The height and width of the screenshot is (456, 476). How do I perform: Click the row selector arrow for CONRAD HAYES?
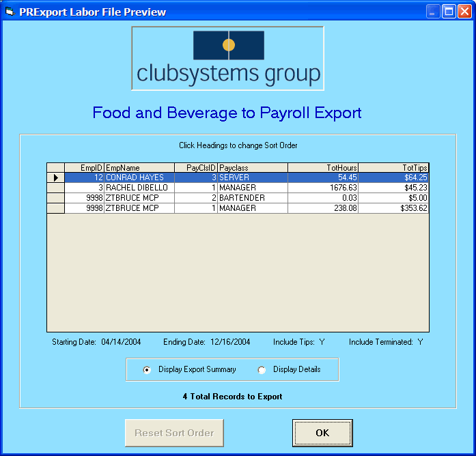55,177
